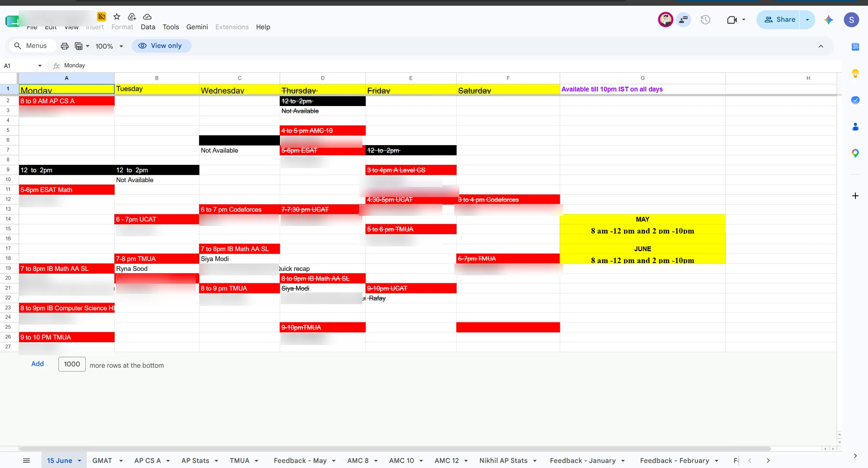Select column G header
Screen dimensions: 868x468
tap(642, 78)
